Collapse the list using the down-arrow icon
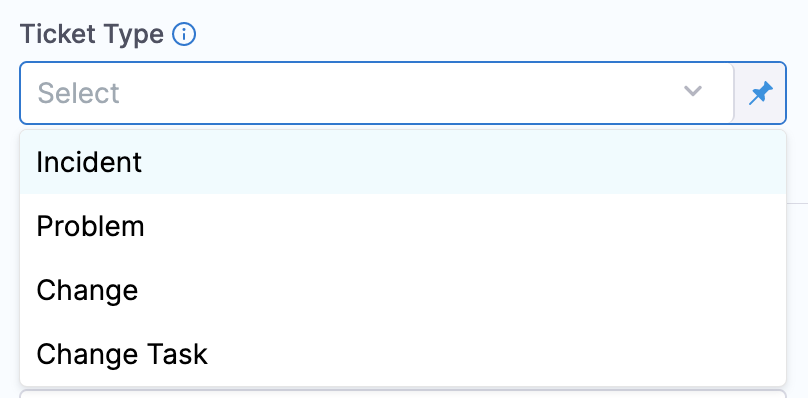Viewport: 808px width, 398px height. point(693,91)
